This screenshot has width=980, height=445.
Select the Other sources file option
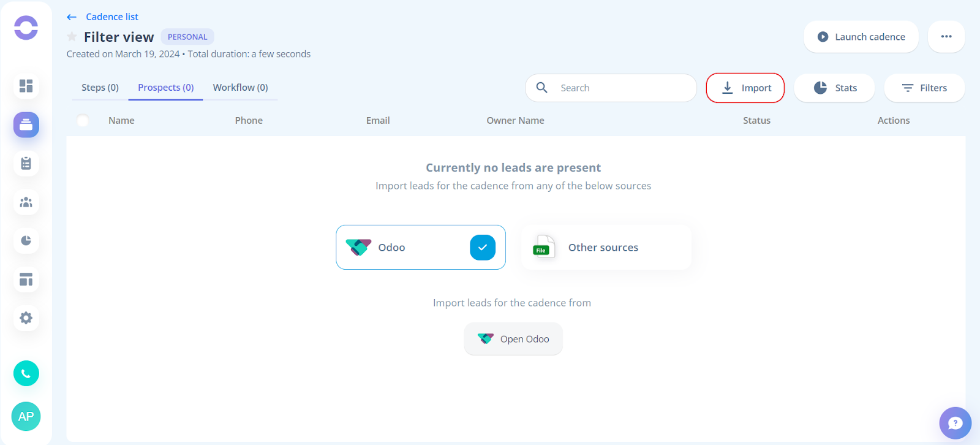pyautogui.click(x=606, y=248)
